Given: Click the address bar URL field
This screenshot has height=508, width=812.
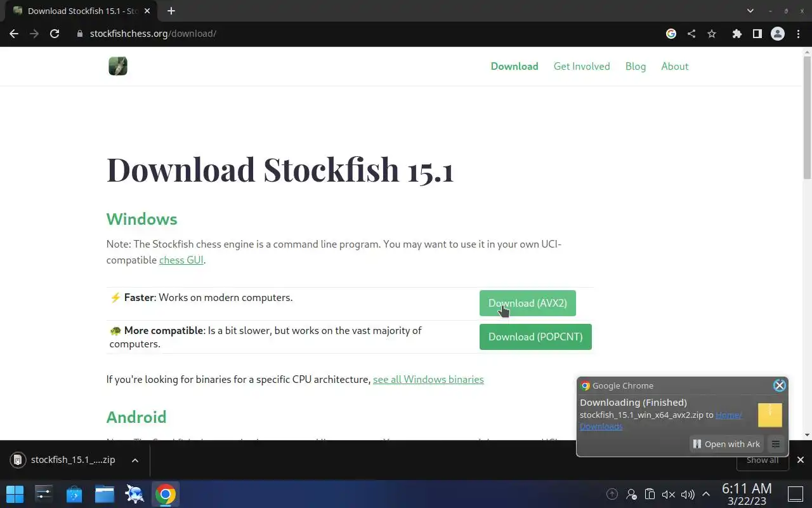Looking at the screenshot, I should click(368, 34).
